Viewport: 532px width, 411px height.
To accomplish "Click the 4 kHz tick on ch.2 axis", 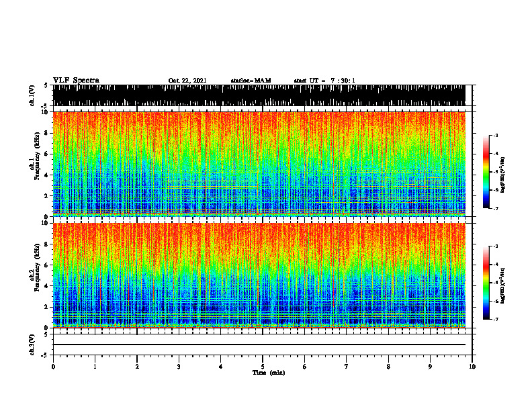I will point(47,286).
